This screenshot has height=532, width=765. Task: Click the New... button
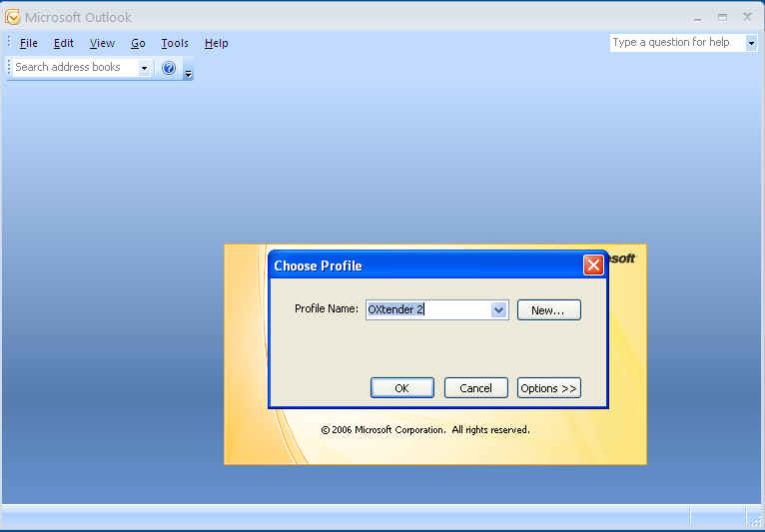[549, 310]
